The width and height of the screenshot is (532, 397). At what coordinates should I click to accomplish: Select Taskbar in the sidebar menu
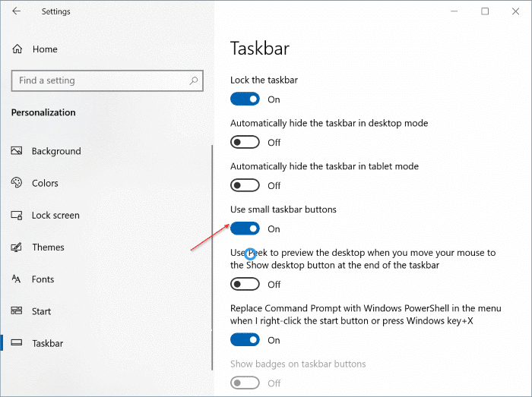coord(47,343)
